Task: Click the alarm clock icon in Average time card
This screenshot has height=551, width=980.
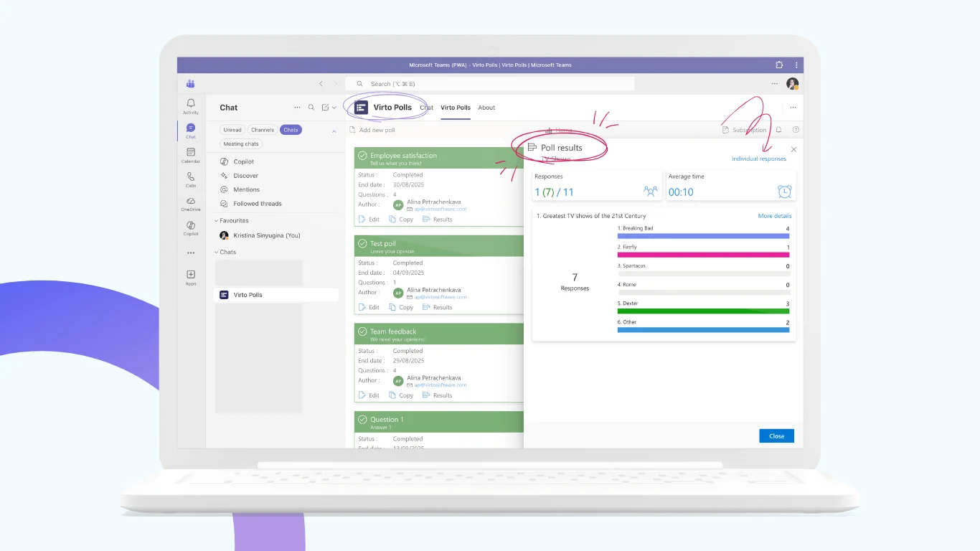Action: pos(785,192)
